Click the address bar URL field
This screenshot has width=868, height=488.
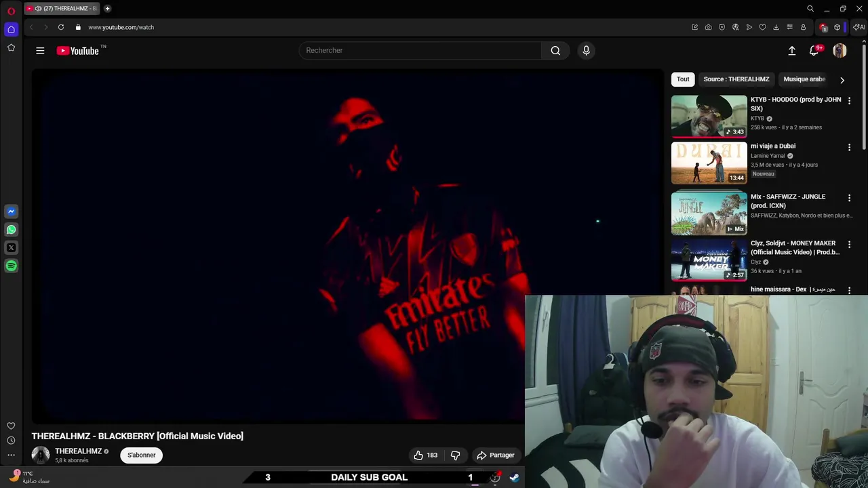click(x=121, y=27)
